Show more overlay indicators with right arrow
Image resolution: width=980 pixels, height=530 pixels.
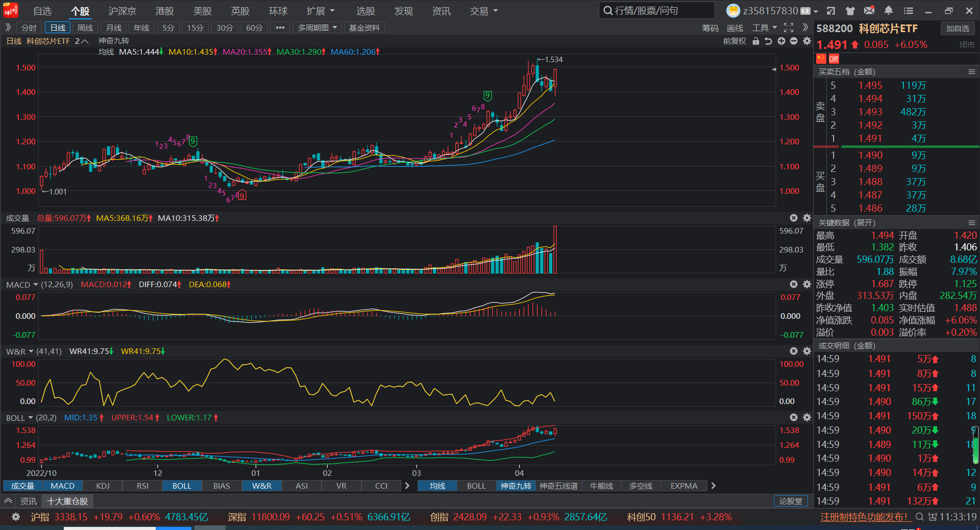tap(714, 486)
